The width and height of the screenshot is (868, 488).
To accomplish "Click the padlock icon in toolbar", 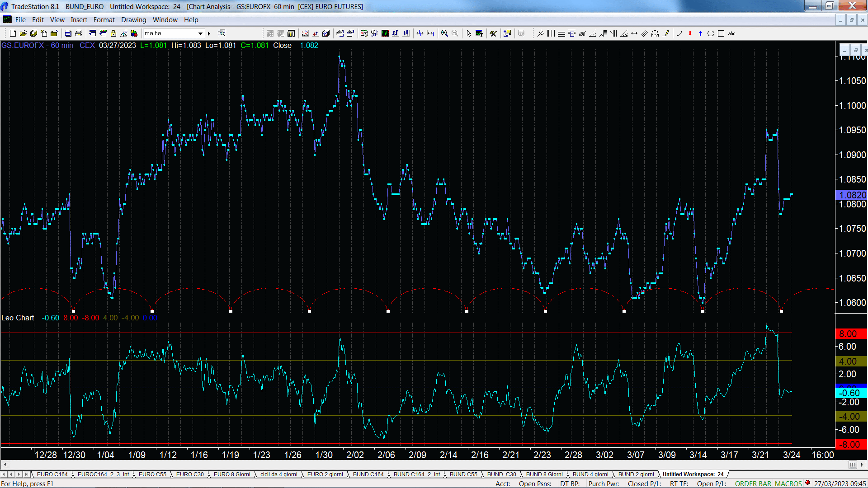I will 113,33.
